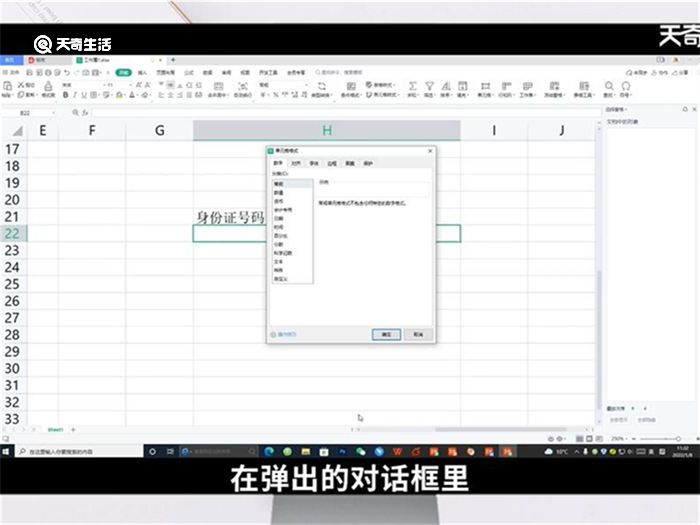Screen dimensions: 700x525
Task: Click the Cut scissors icon
Action: 21,85
